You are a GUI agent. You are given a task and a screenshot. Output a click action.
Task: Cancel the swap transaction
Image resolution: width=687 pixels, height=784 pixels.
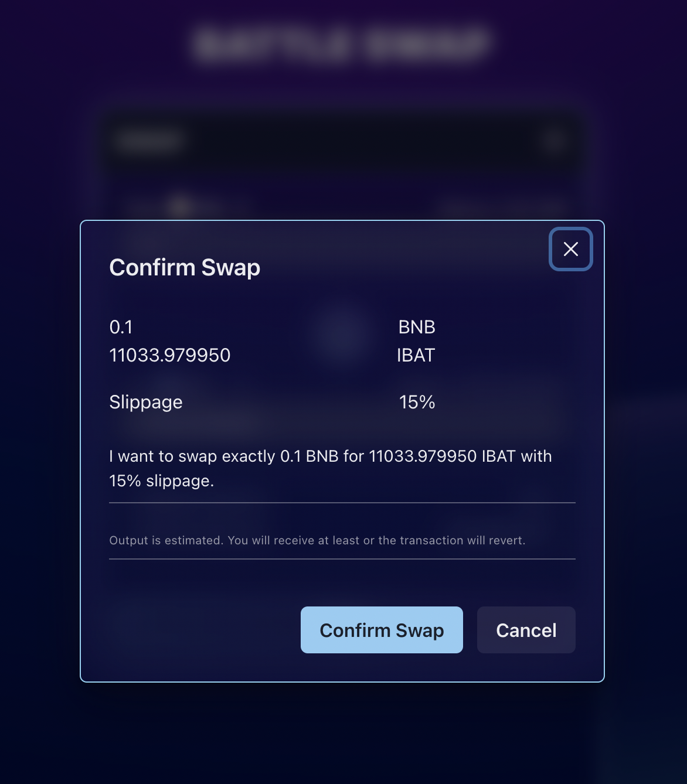point(526,630)
